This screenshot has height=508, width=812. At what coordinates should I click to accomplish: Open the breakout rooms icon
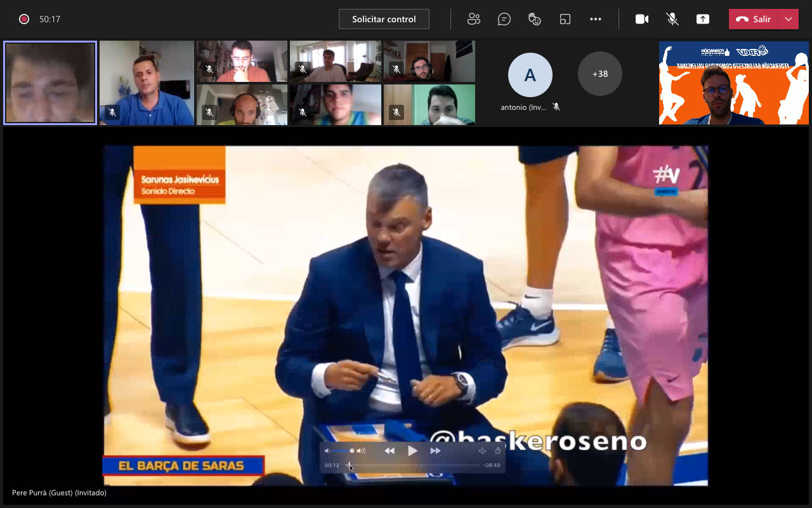pos(565,19)
